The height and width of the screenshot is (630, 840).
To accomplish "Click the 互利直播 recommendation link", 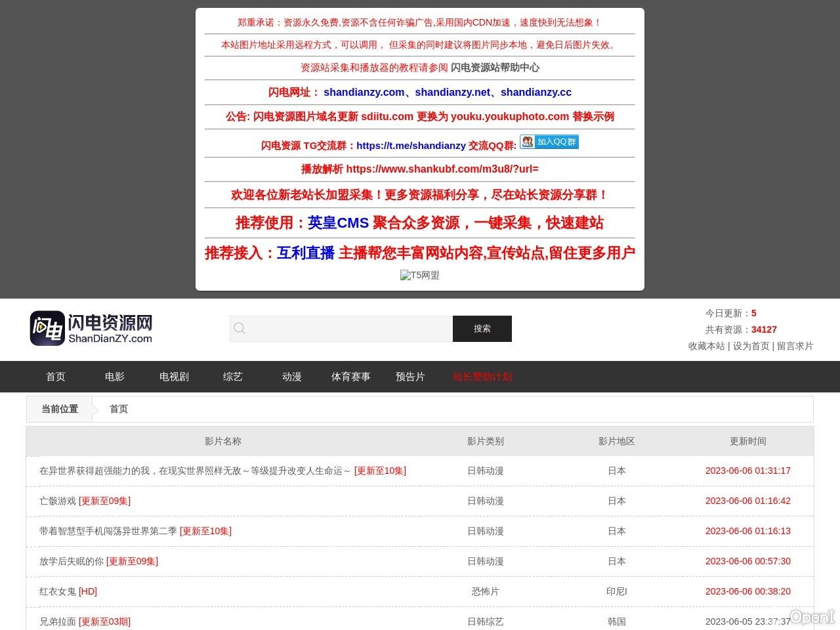I will tap(306, 253).
